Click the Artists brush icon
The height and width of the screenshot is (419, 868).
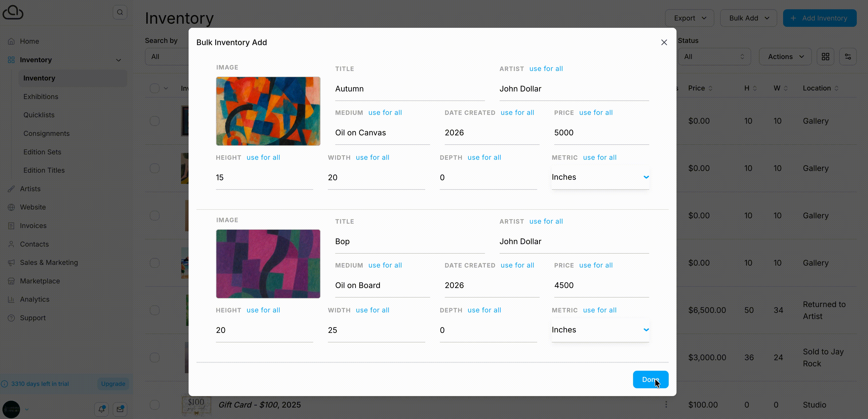[x=11, y=189]
